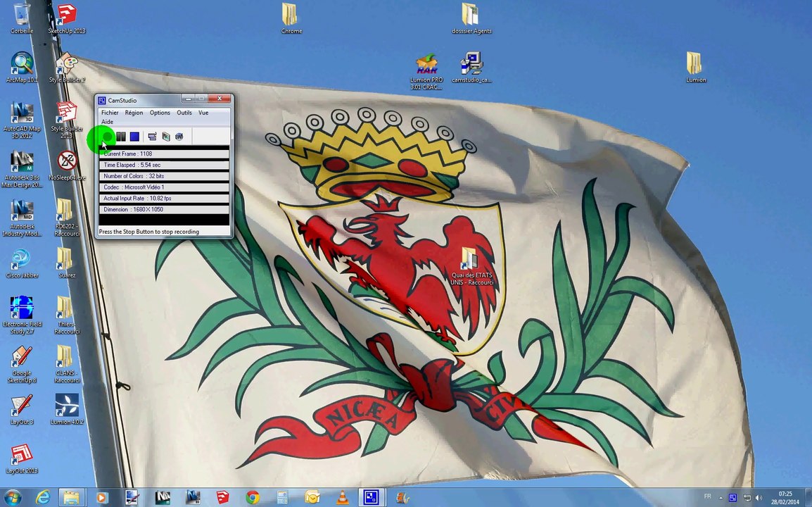
Task: Click the Number of Colors 32 bits row
Action: pos(164,176)
